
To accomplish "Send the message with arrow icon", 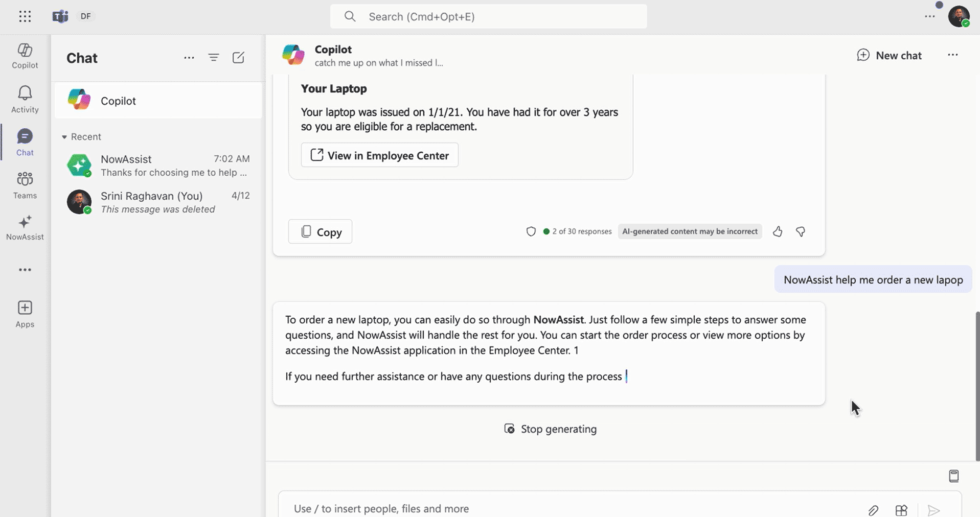I will (934, 510).
